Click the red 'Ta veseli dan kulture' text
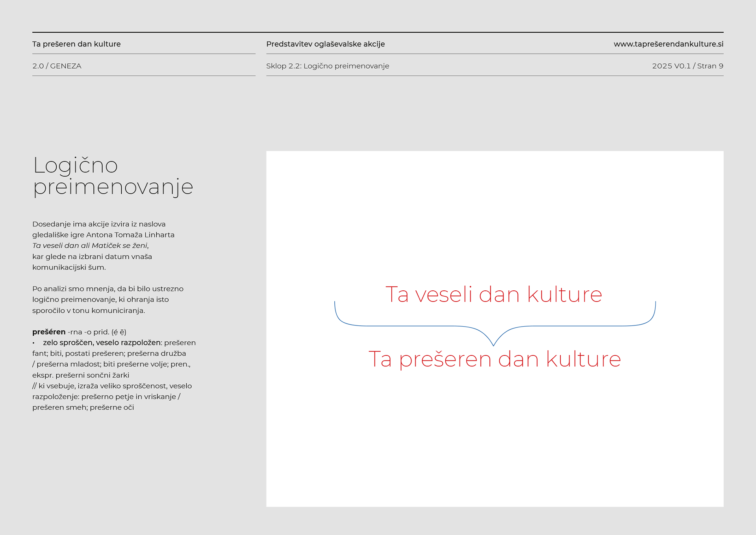 click(x=493, y=294)
